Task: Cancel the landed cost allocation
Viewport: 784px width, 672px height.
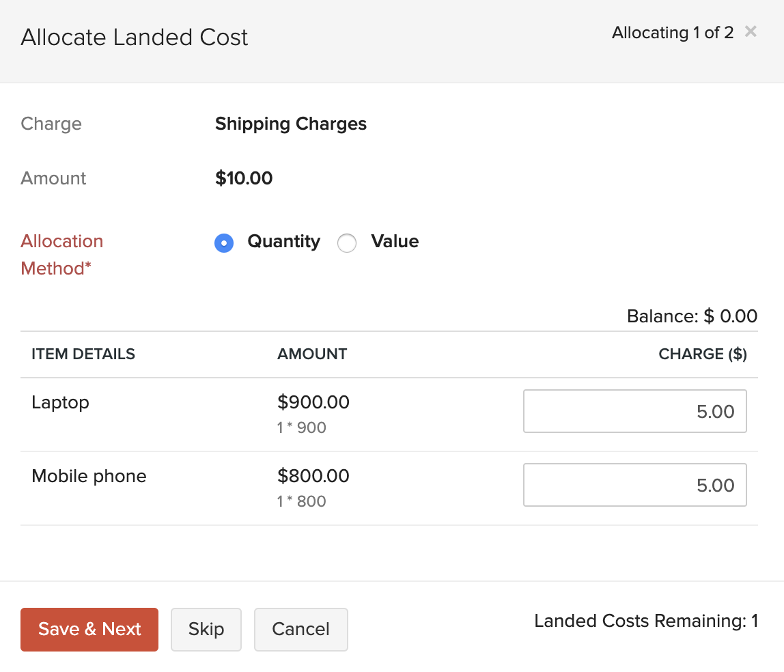Action: [x=300, y=629]
